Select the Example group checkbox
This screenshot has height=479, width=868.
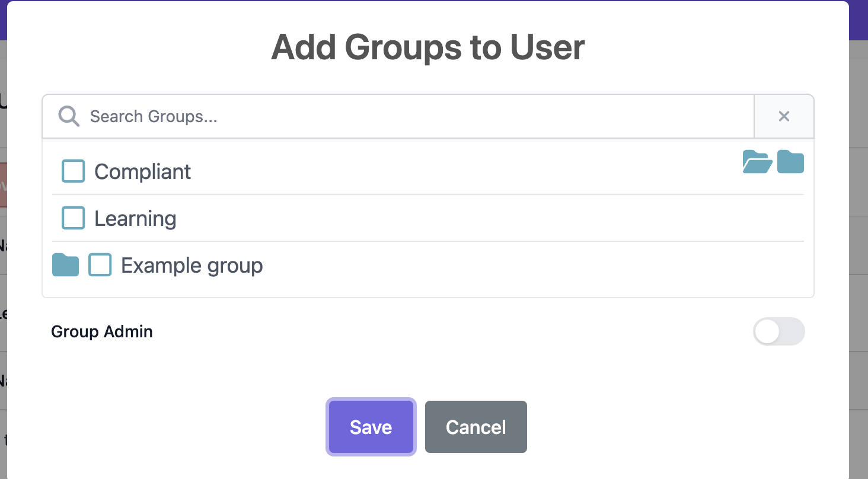(x=100, y=265)
